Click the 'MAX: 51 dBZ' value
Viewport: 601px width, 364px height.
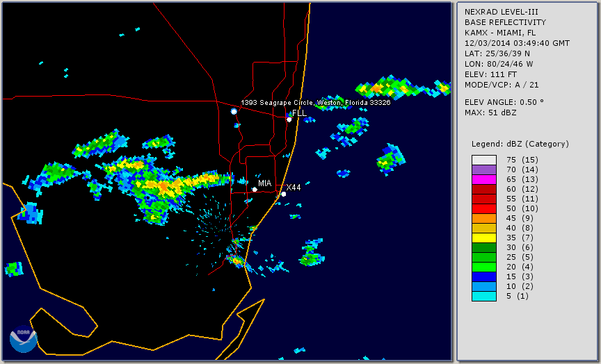(490, 113)
